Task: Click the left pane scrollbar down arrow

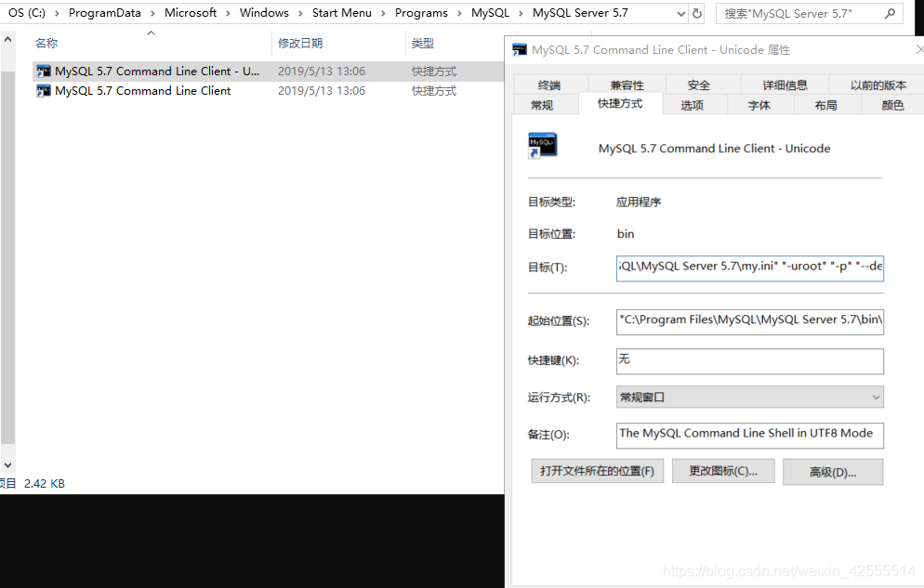Action: click(7, 465)
